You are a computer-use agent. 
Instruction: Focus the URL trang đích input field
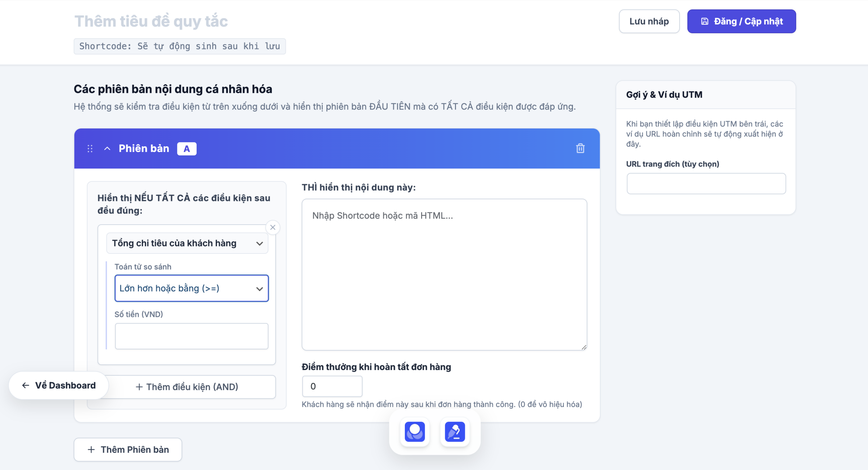pyautogui.click(x=706, y=184)
